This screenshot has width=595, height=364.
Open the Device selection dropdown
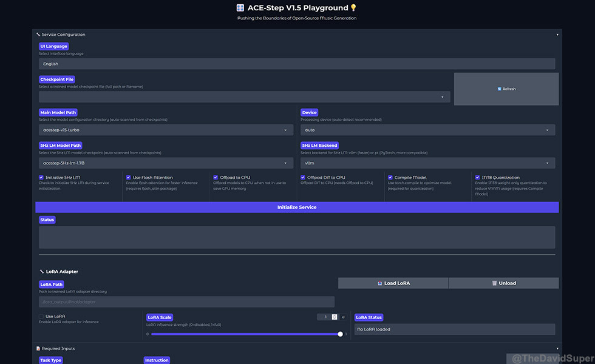427,130
